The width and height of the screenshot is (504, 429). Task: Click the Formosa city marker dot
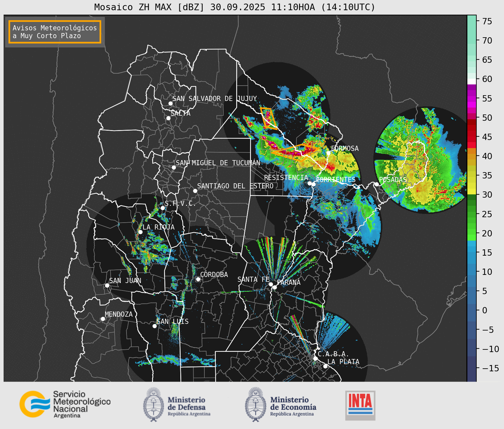coord(328,153)
